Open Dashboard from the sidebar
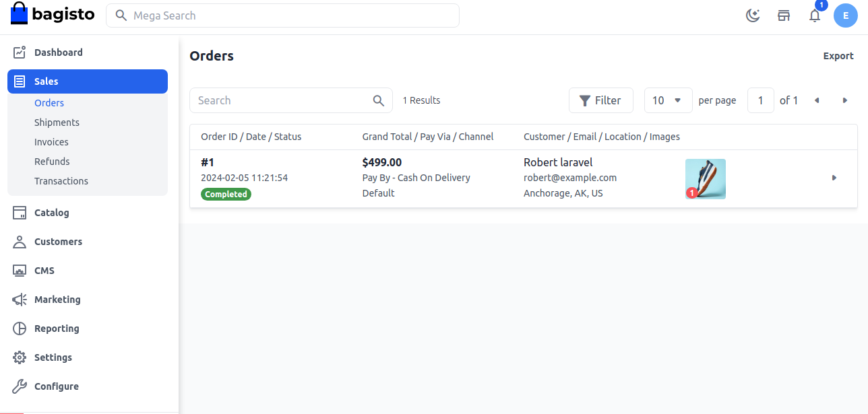 pos(58,53)
